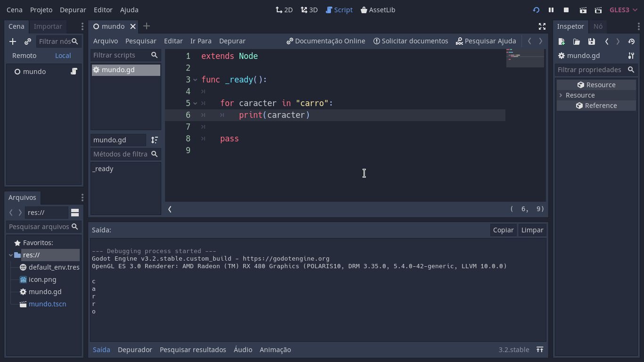Click Pesquisar Ajuda button
The width and height of the screenshot is (644, 362).
click(486, 41)
